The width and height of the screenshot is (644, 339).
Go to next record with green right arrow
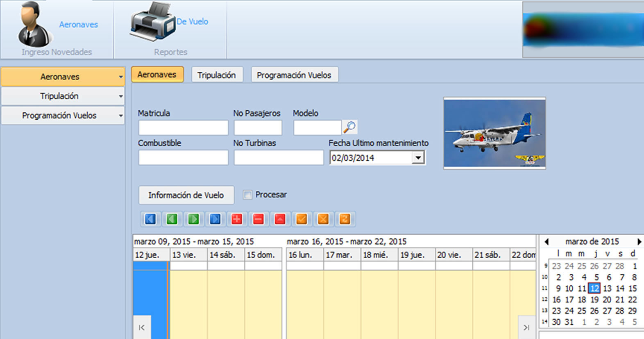[x=193, y=219]
